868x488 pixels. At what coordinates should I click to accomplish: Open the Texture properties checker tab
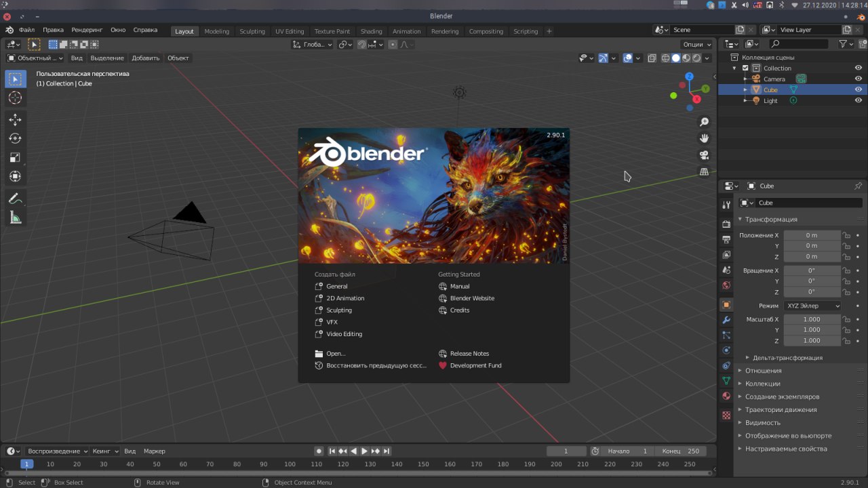pyautogui.click(x=726, y=415)
